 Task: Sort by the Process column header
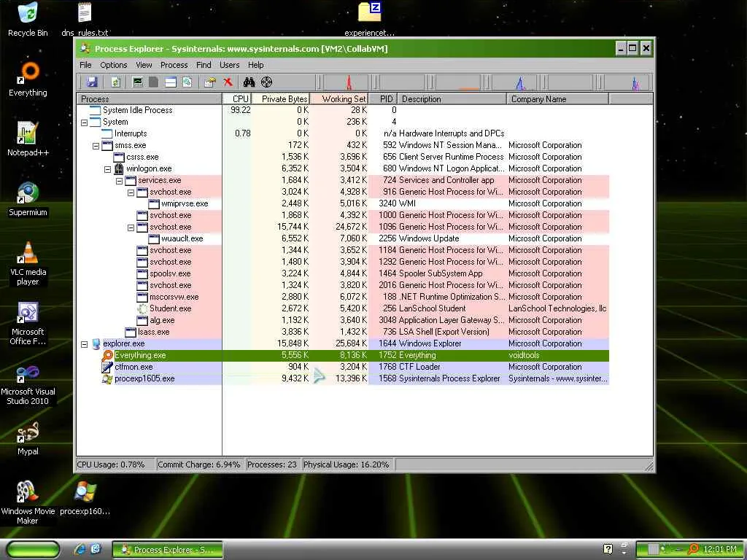pyautogui.click(x=150, y=99)
